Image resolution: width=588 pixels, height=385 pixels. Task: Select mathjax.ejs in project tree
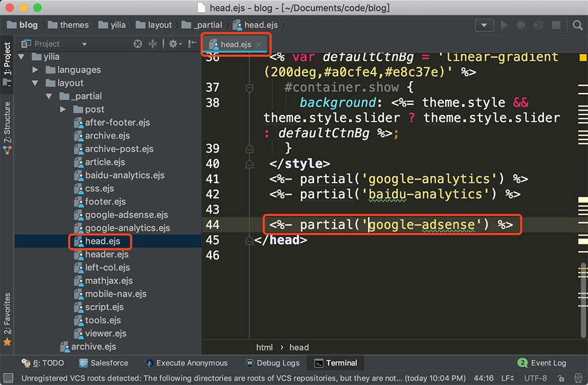[103, 281]
